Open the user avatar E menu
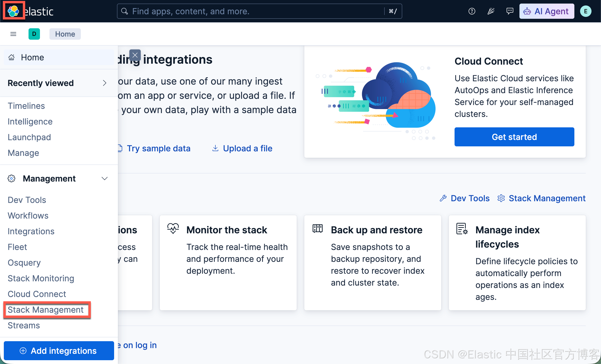The height and width of the screenshot is (364, 601). 586,11
